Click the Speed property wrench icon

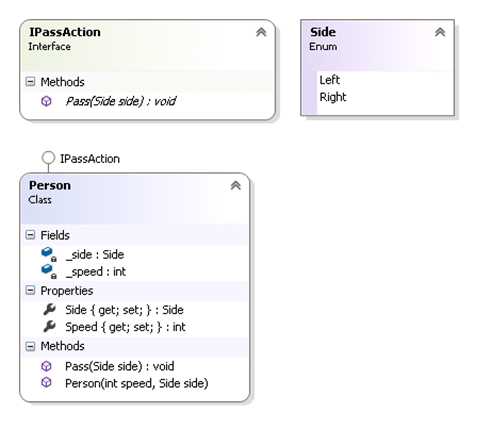point(49,326)
